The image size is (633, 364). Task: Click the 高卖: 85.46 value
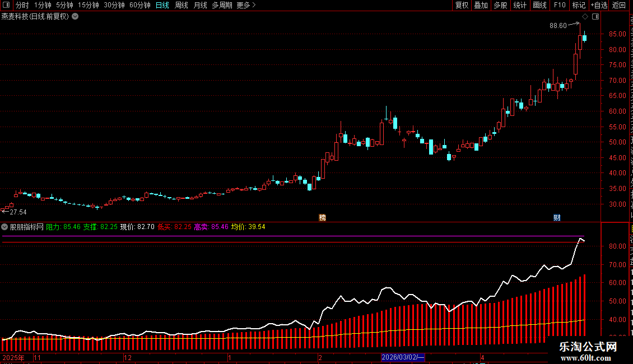pos(211,227)
